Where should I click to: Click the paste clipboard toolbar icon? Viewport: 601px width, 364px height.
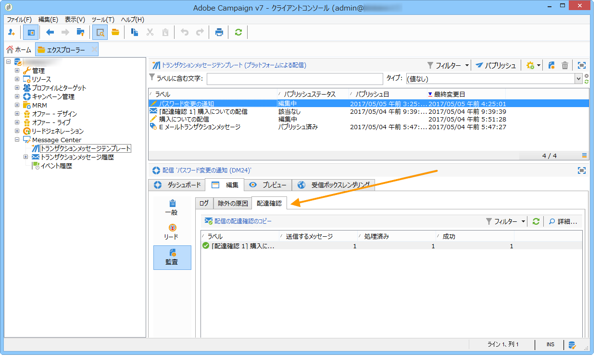click(x=165, y=32)
